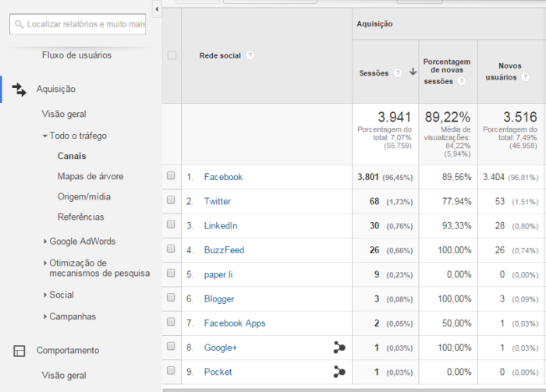Open Fluxo de usuários report
546x392 pixels.
(76, 55)
